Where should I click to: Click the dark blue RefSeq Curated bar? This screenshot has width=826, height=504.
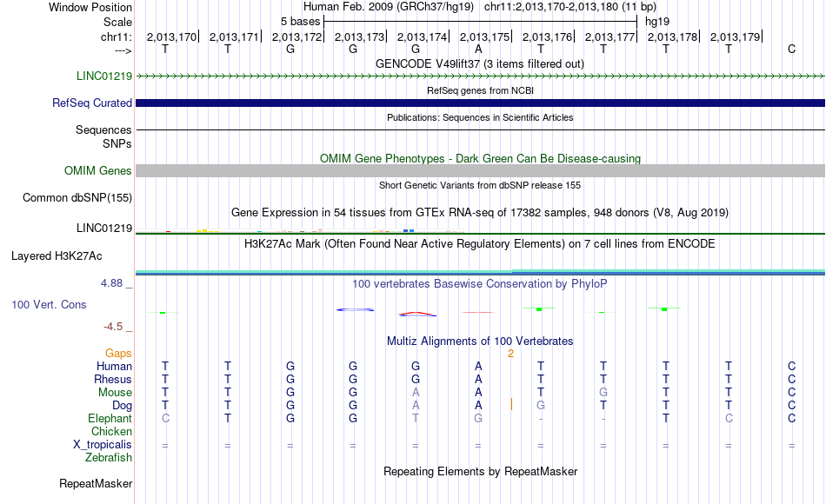pos(480,103)
